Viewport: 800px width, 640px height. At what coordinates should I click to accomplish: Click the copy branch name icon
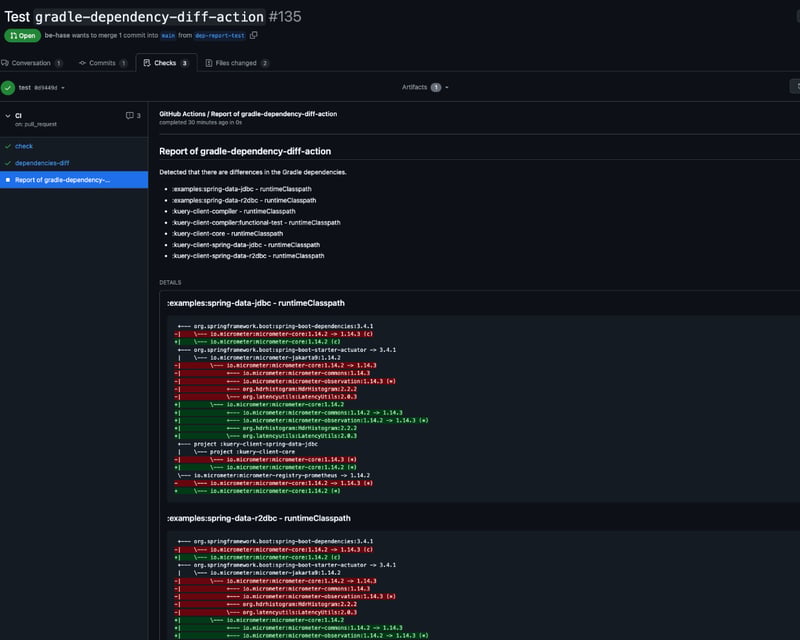click(254, 35)
